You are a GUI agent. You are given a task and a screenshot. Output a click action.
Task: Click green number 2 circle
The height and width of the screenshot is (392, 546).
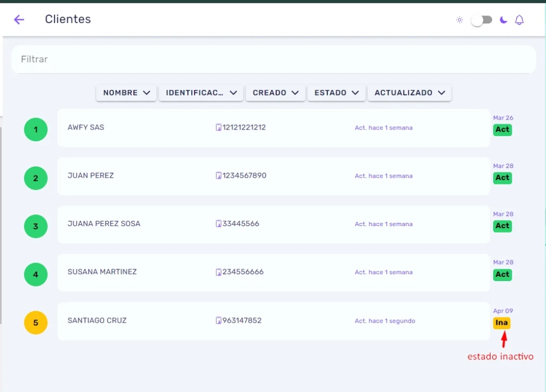[x=36, y=178]
